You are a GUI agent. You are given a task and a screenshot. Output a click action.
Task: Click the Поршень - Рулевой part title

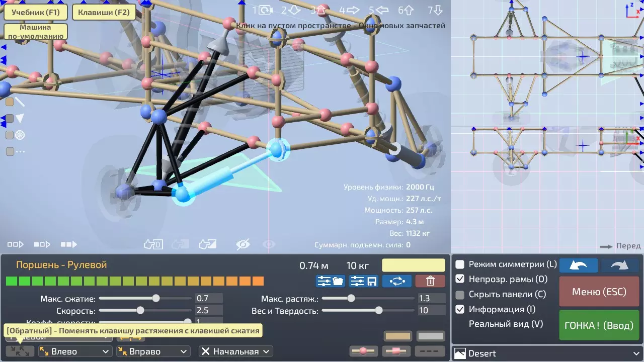(x=61, y=265)
